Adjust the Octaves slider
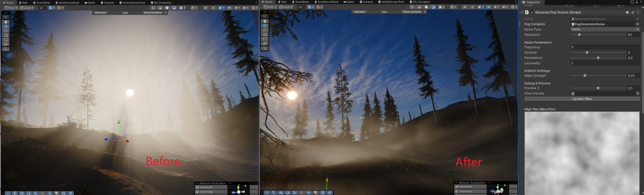 click(598, 52)
